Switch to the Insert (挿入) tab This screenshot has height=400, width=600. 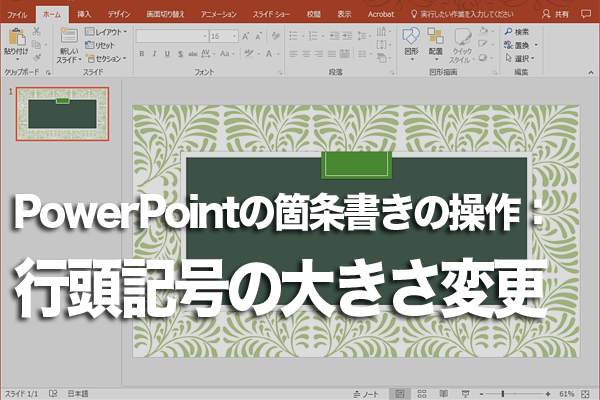[x=84, y=15]
